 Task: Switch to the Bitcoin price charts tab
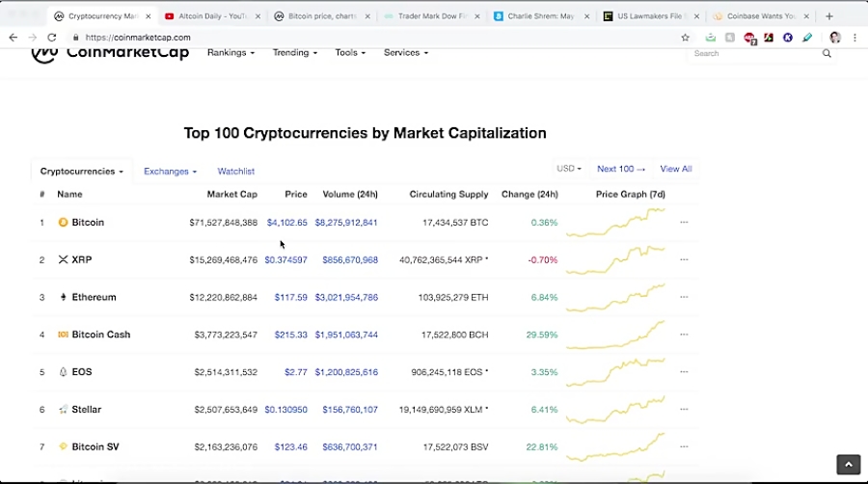click(321, 16)
